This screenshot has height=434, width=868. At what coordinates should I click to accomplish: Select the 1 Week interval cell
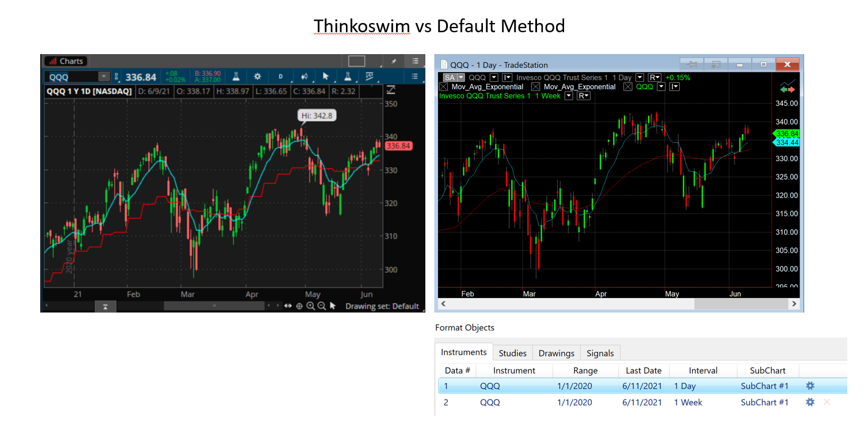tap(688, 402)
